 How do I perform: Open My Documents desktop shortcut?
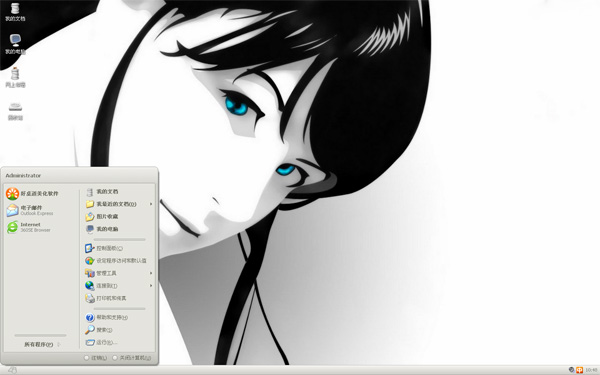15,11
